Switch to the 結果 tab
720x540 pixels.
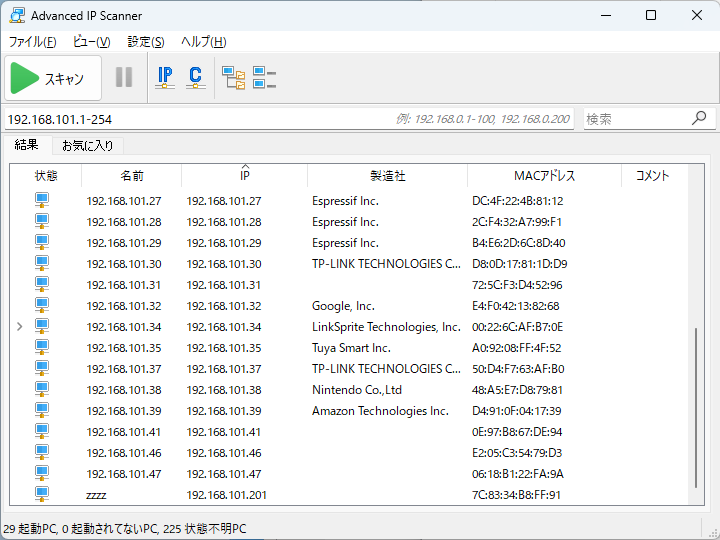point(27,145)
